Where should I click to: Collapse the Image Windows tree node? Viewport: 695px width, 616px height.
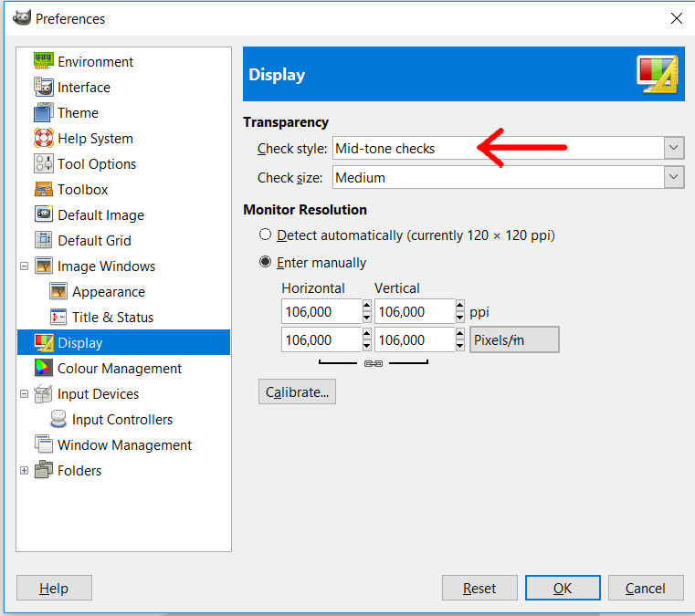(25, 266)
